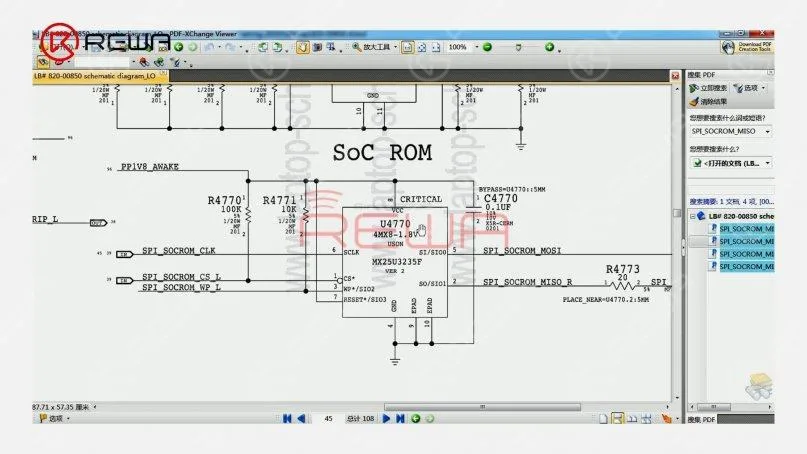Click find options icon in second toolbar
The height and width of the screenshot is (454, 807).
tap(176, 62)
